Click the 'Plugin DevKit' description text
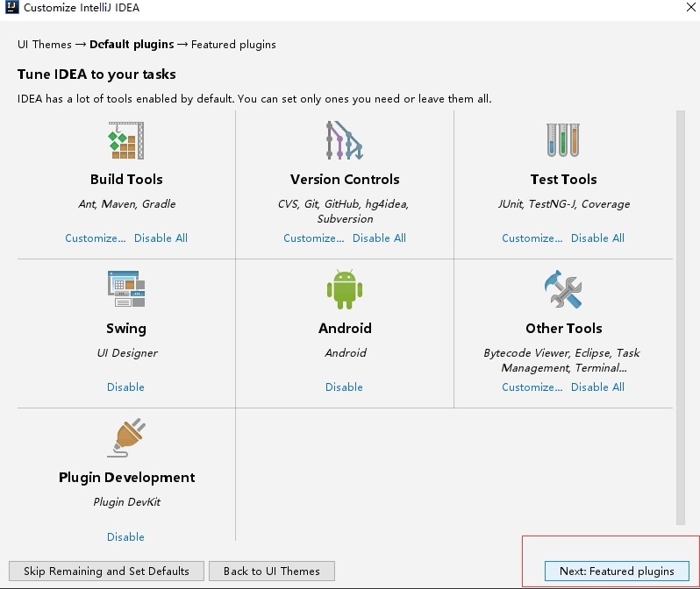The image size is (700, 589). tap(127, 502)
